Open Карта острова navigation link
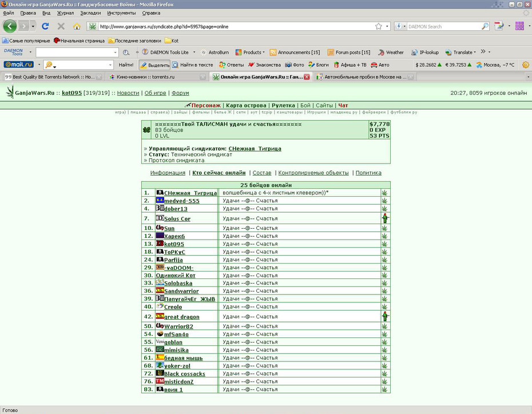The image size is (532, 414). click(x=246, y=105)
